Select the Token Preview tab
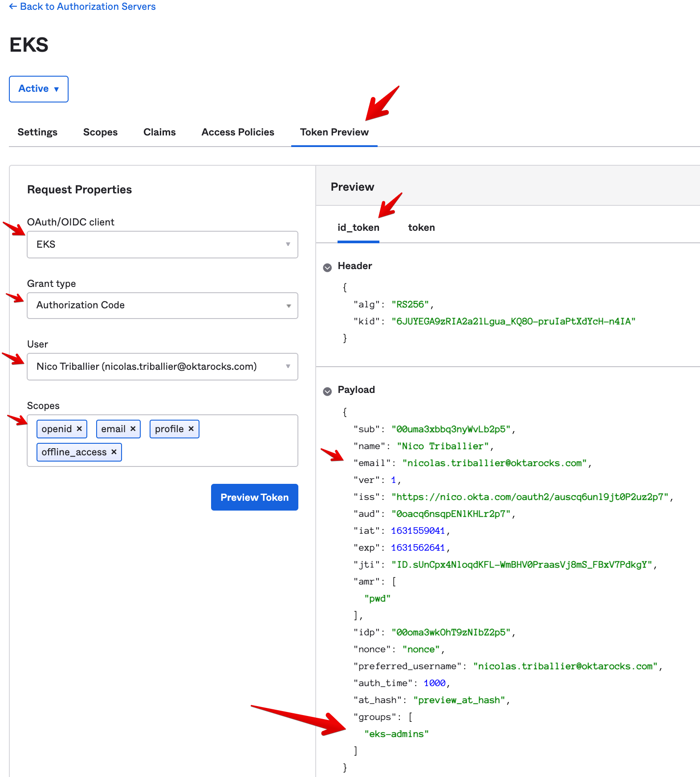 (x=334, y=132)
